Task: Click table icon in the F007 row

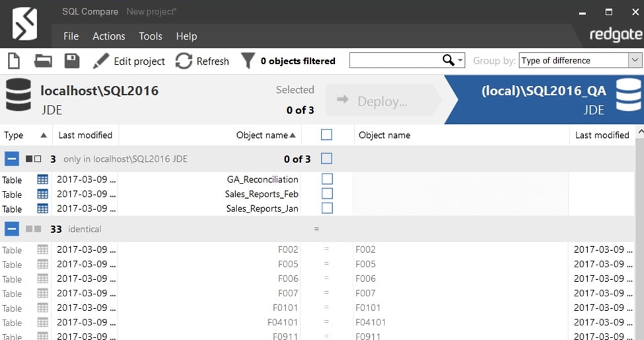Action: click(x=42, y=293)
